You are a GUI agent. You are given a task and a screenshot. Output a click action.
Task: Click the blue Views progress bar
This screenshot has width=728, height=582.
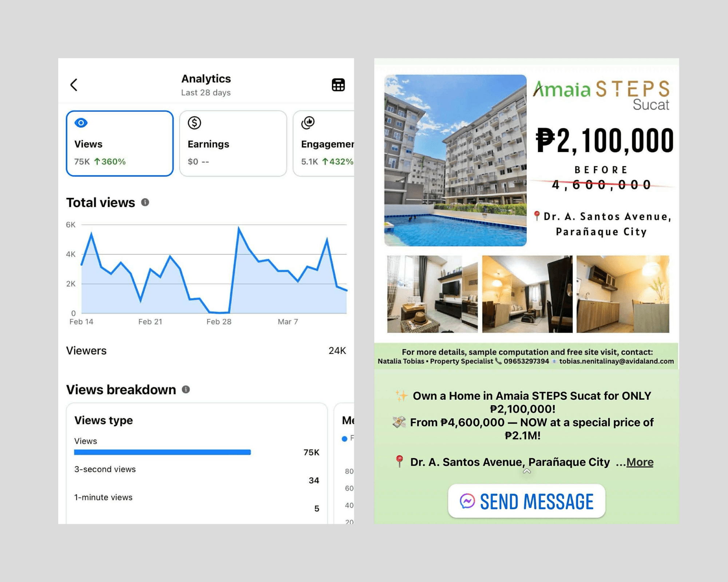pyautogui.click(x=162, y=452)
